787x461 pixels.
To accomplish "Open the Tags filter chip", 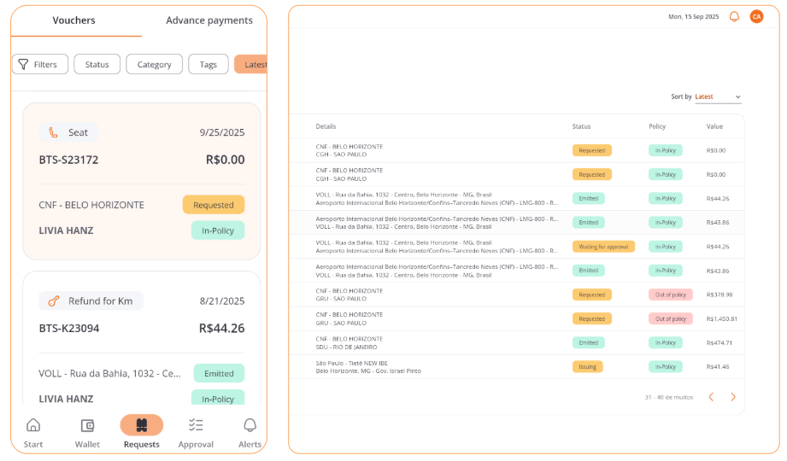I will tap(208, 64).
